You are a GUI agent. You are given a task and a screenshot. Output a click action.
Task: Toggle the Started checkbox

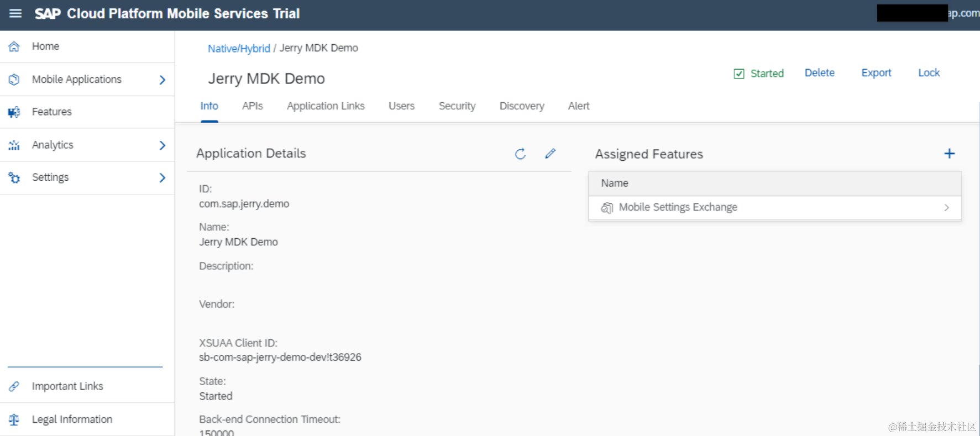(x=739, y=73)
